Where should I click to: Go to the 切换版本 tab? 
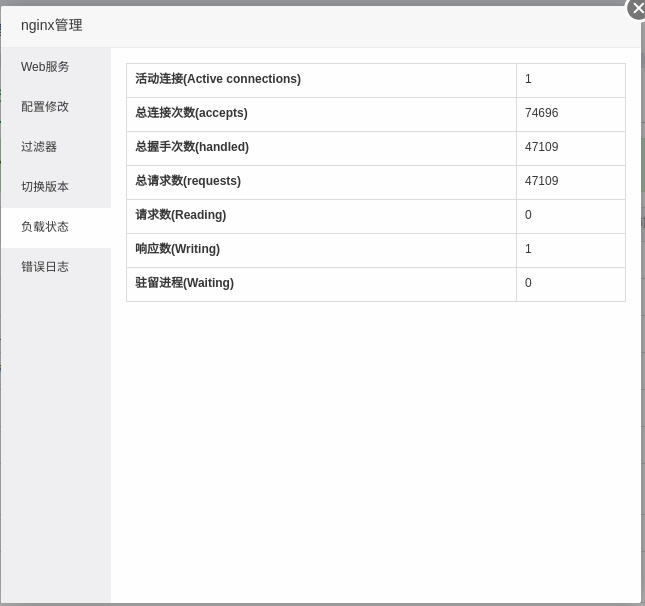56,187
